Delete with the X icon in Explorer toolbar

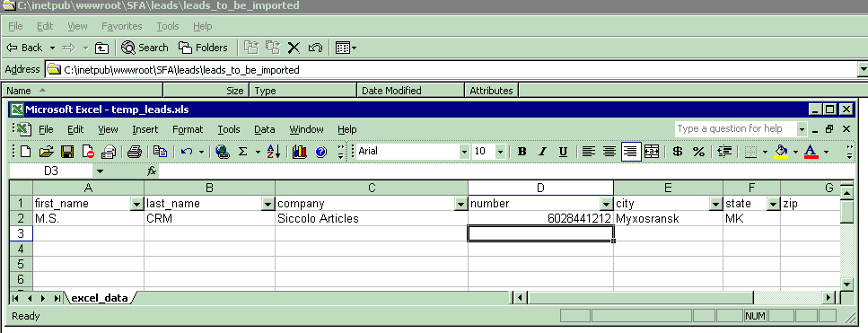click(294, 48)
